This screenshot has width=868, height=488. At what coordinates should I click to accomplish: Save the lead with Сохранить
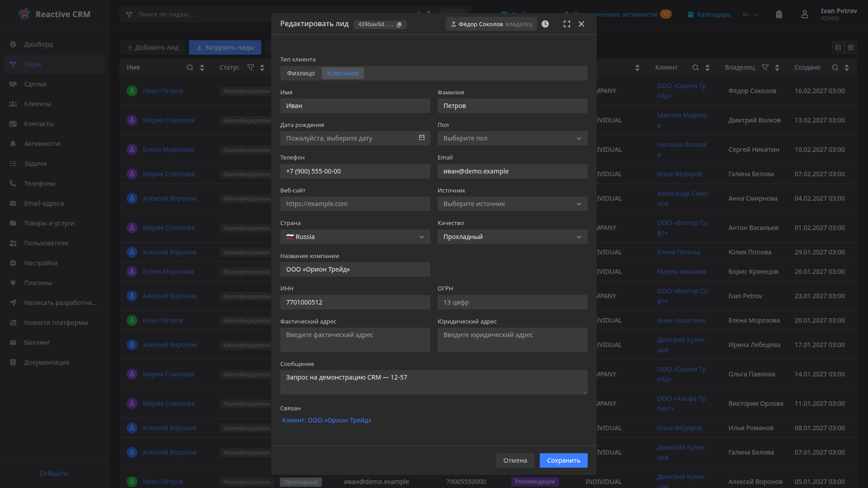pos(564,460)
